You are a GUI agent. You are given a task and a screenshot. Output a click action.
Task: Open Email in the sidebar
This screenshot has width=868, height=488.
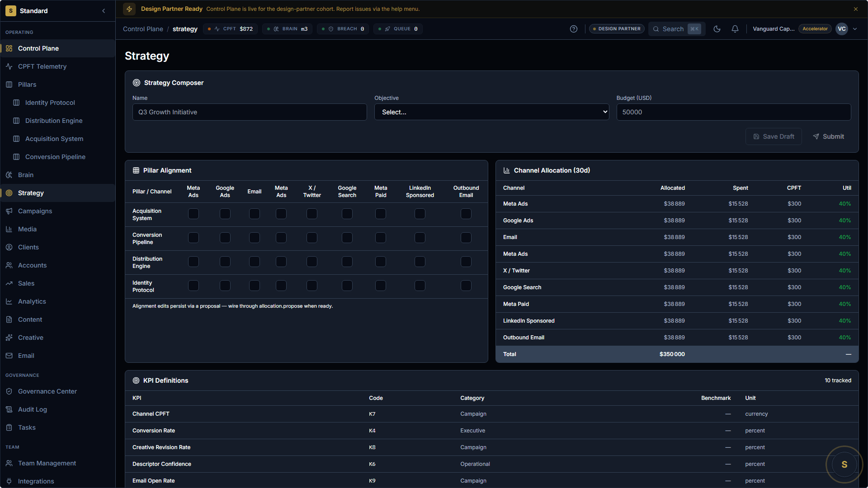[x=57, y=356]
